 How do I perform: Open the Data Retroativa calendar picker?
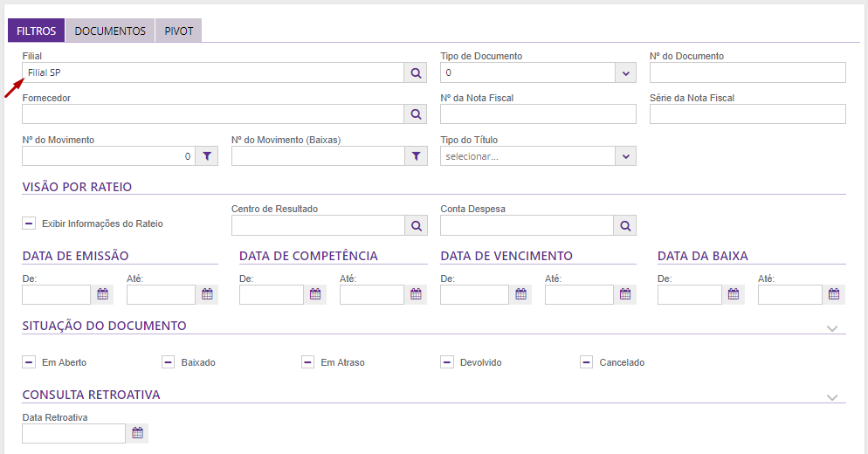tap(137, 433)
